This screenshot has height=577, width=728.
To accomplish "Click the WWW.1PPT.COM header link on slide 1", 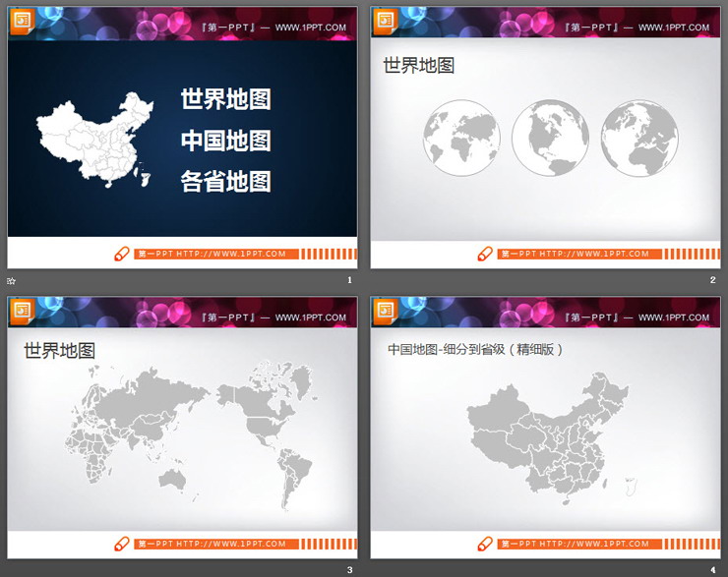I will pos(311,28).
